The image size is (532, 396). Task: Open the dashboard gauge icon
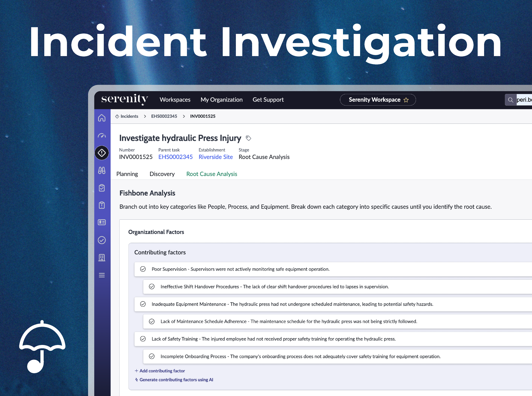(102, 136)
